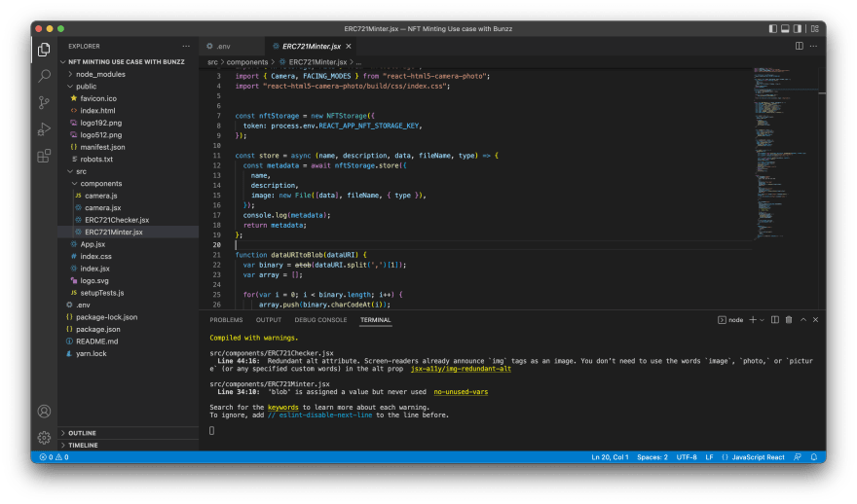857x504 pixels.
Task: Open README.md file
Action: coord(128,342)
